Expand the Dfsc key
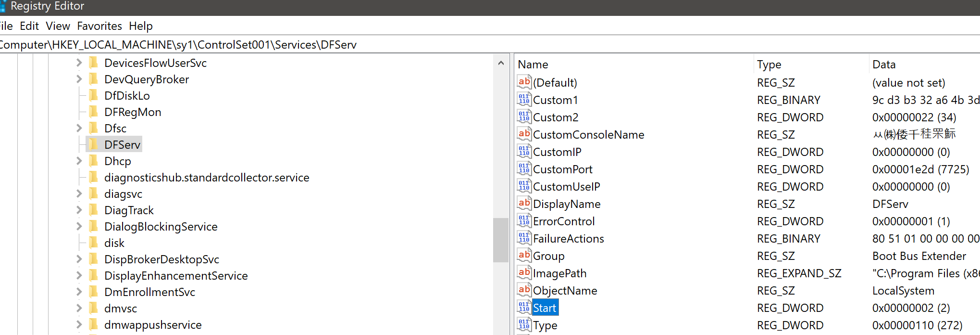 click(79, 128)
